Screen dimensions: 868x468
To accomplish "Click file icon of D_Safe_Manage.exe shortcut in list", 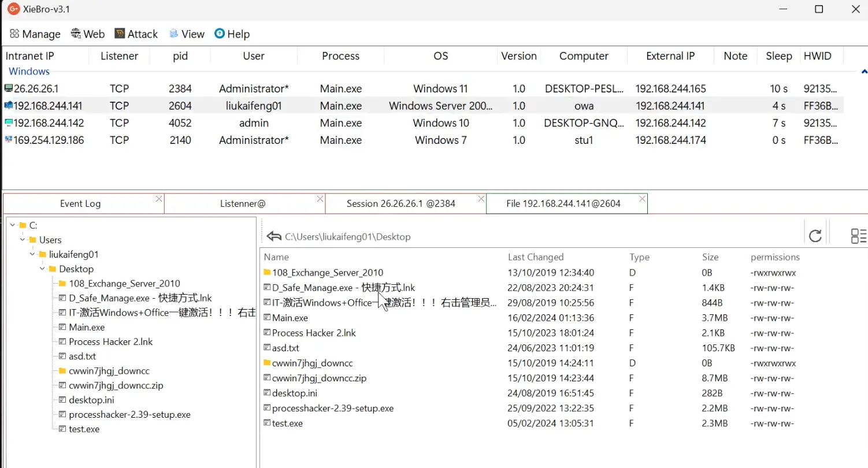I will [x=267, y=287].
